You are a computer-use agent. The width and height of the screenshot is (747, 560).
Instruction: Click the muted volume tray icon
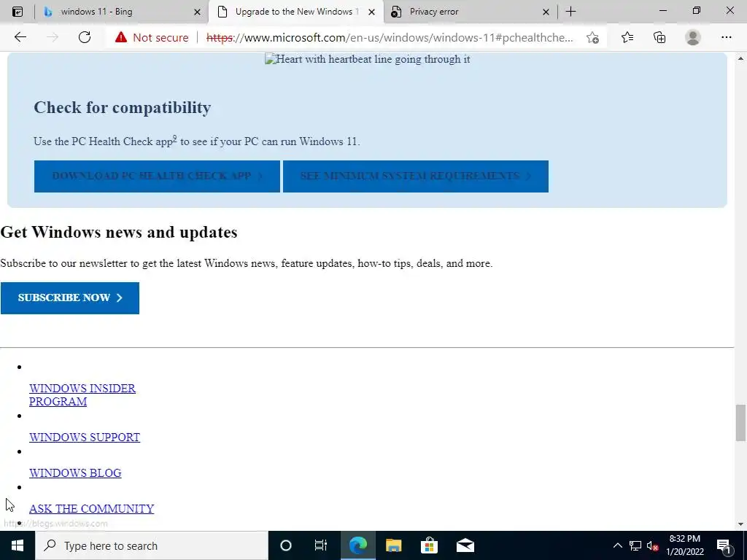[653, 545]
